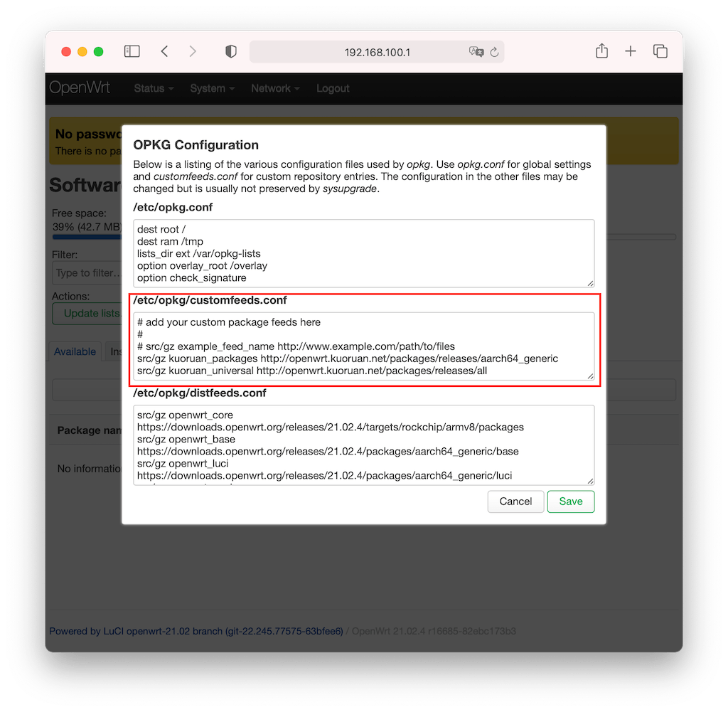728x712 pixels.
Task: Click the '# add your custom package feeds here' line
Action: [x=229, y=322]
